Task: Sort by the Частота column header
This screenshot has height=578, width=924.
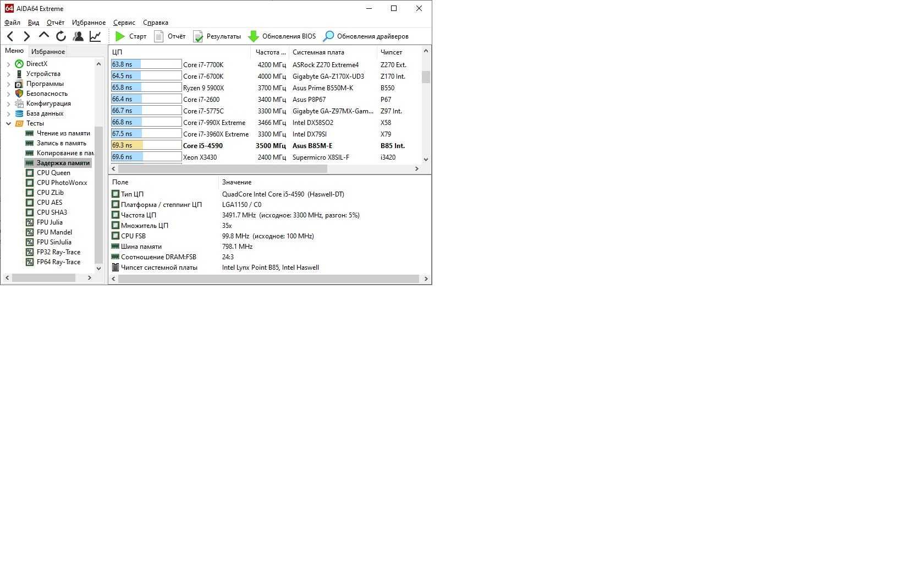Action: (x=270, y=52)
